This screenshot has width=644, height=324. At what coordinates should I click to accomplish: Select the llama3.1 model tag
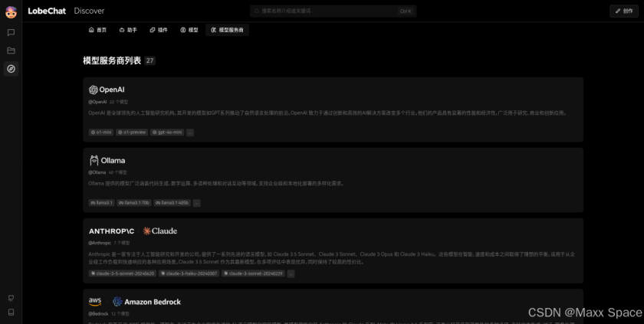point(101,203)
